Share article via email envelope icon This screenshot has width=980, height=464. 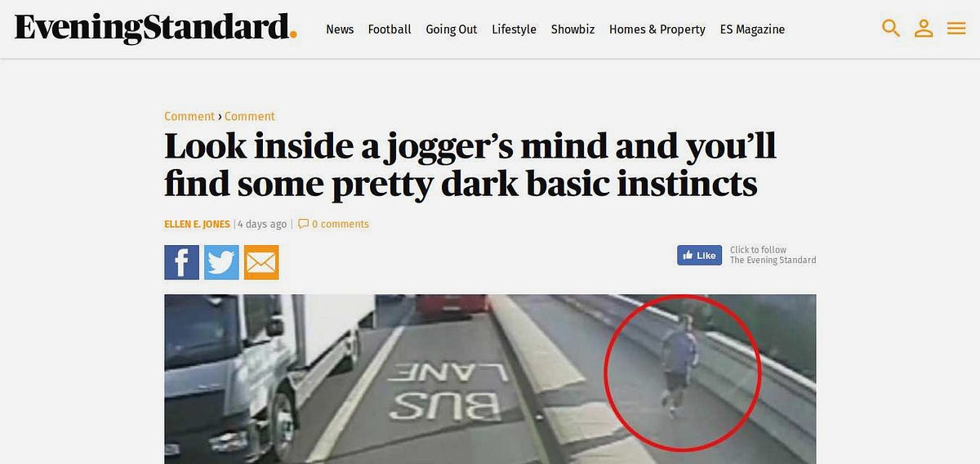tap(261, 262)
